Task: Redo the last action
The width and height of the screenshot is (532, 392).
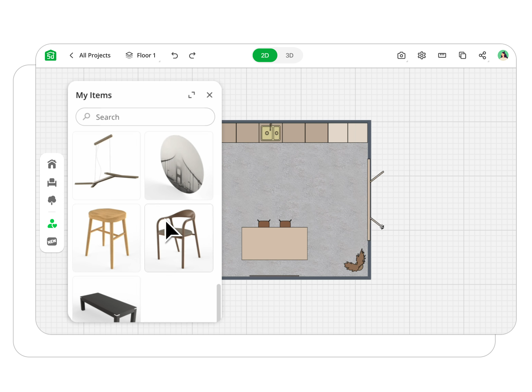Action: [x=192, y=55]
